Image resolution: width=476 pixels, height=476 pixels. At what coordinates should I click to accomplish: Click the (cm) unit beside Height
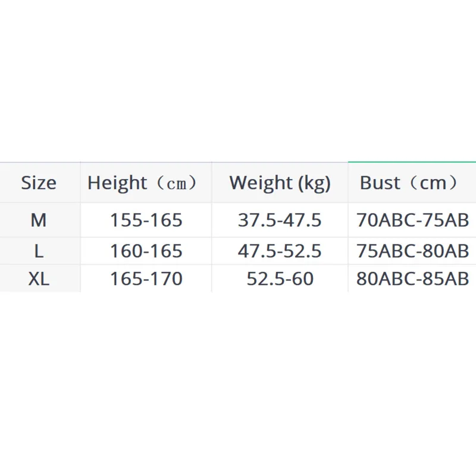[x=176, y=183]
